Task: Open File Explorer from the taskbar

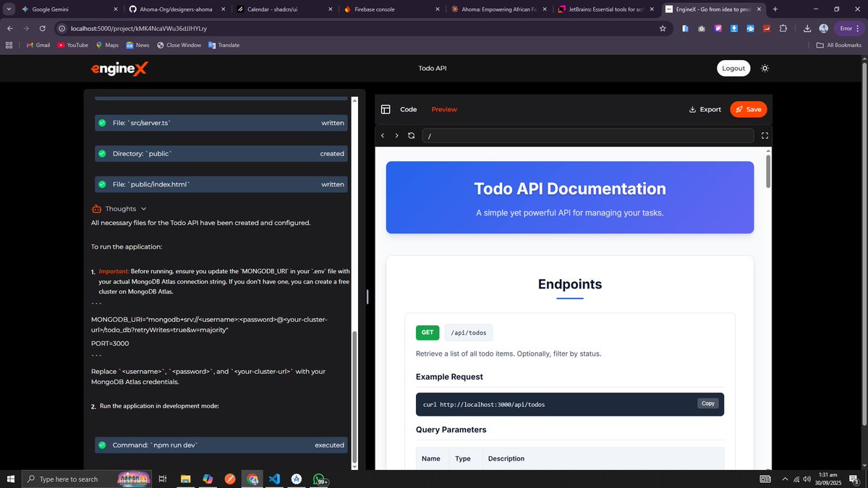Action: click(x=185, y=479)
